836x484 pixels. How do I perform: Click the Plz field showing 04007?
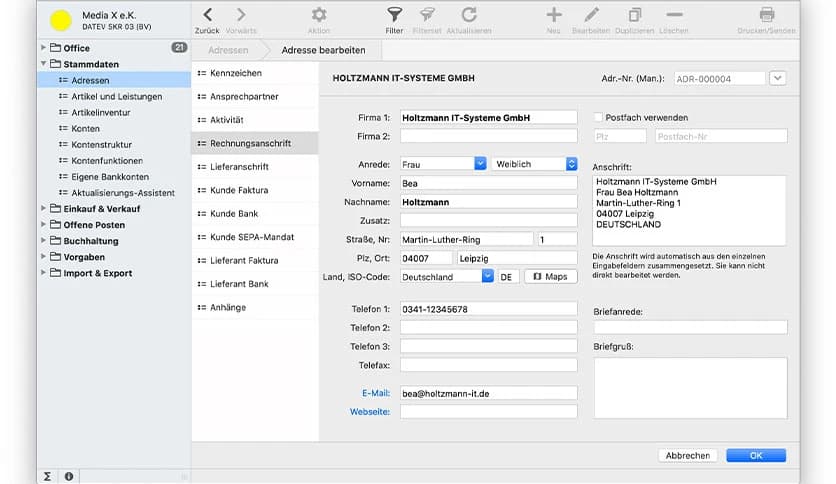coord(426,258)
